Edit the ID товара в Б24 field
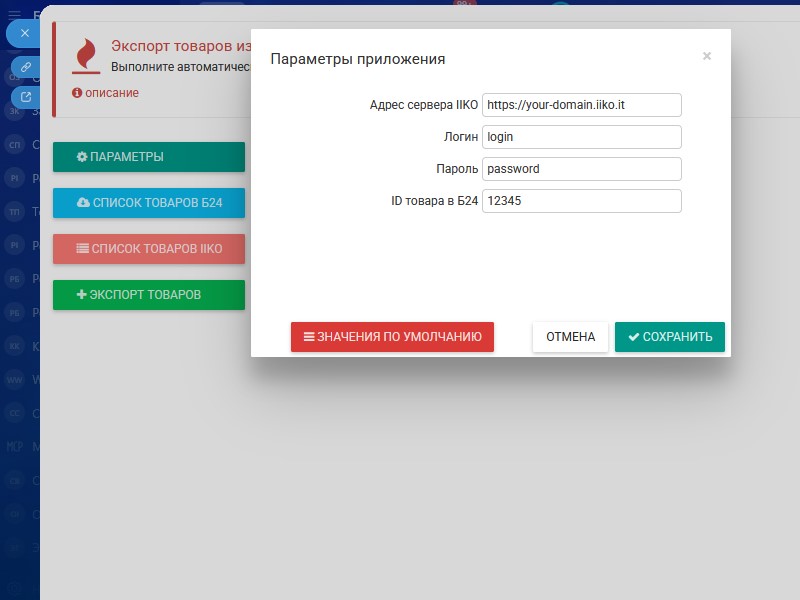 pos(582,201)
